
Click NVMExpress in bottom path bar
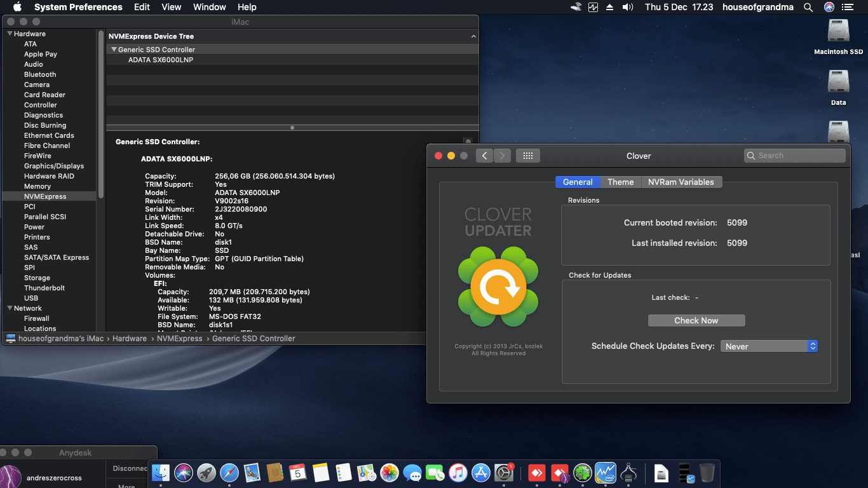pos(180,339)
